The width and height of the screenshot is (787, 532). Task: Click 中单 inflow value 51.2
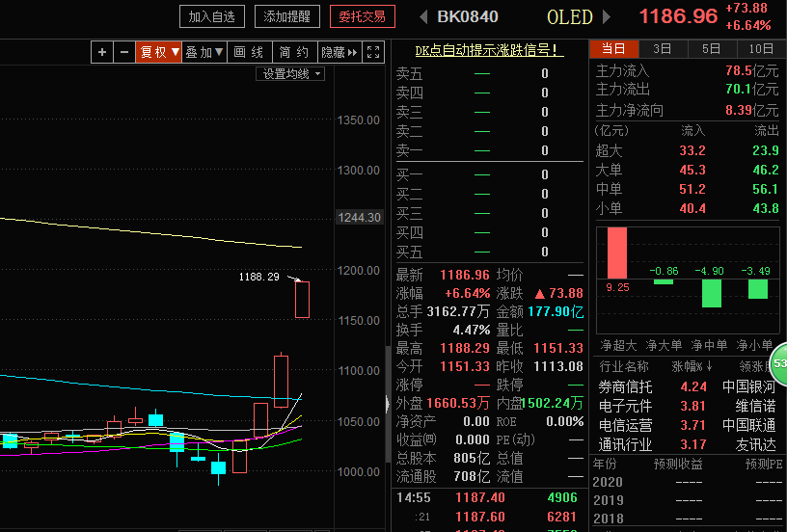click(x=692, y=189)
